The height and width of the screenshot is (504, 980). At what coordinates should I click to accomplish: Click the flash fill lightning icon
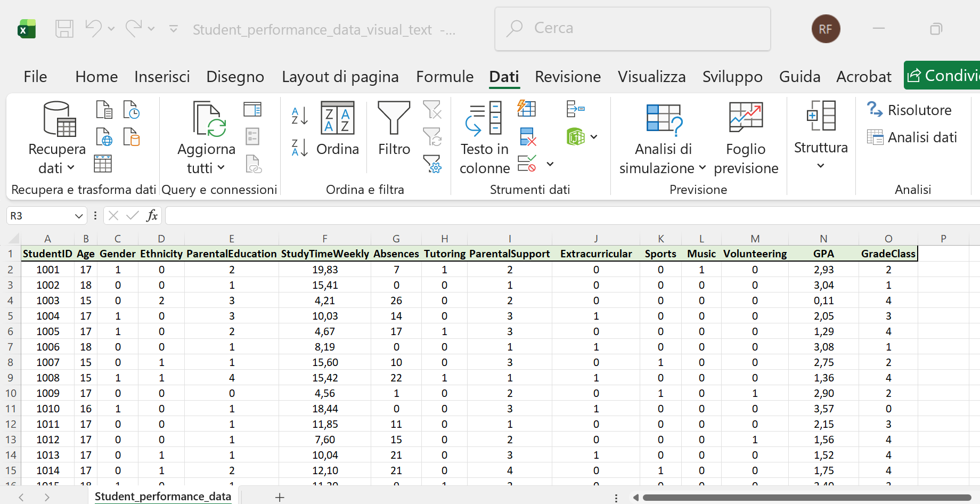point(527,108)
